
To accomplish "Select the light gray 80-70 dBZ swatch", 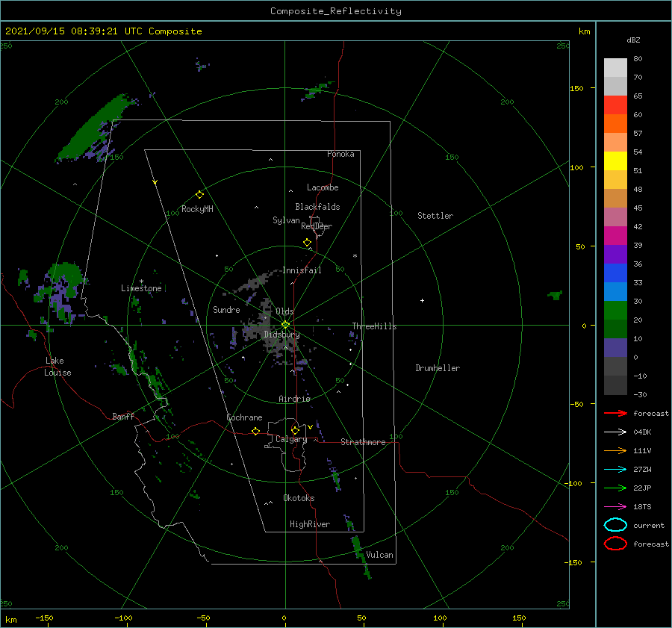I will coord(615,68).
